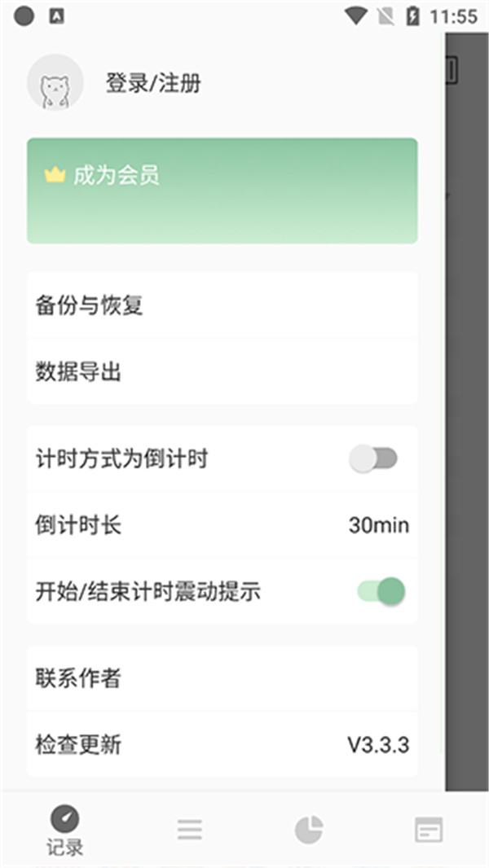This screenshot has height=868, width=489.
Task: Tap the green 成为会员 banner
Action: 222,191
